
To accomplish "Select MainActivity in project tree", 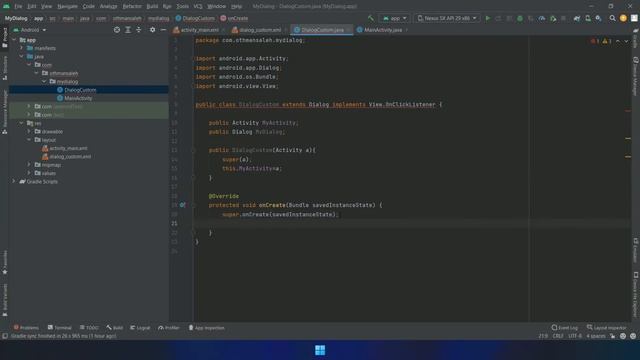I will 78,98.
